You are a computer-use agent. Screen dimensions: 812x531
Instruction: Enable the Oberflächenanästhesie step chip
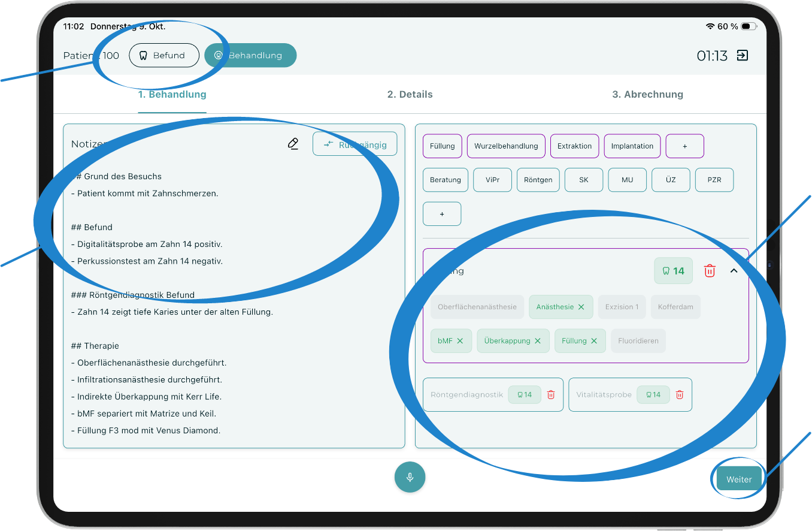(477, 307)
